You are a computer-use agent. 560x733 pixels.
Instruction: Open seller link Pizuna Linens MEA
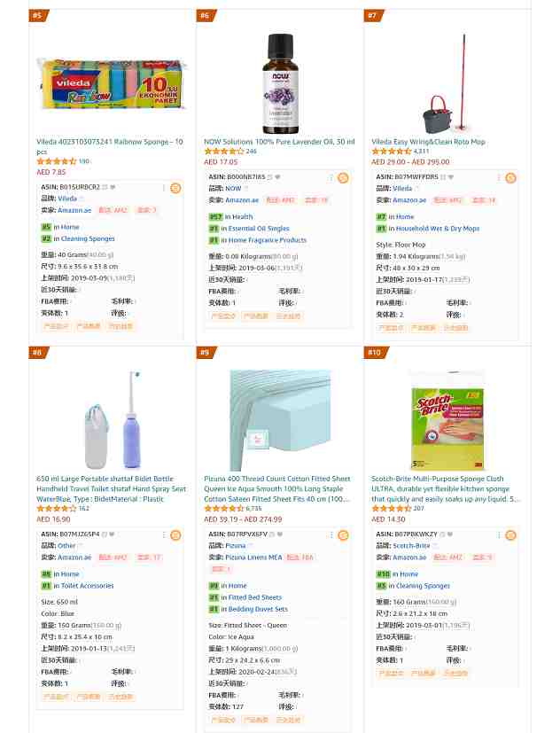pyautogui.click(x=253, y=558)
